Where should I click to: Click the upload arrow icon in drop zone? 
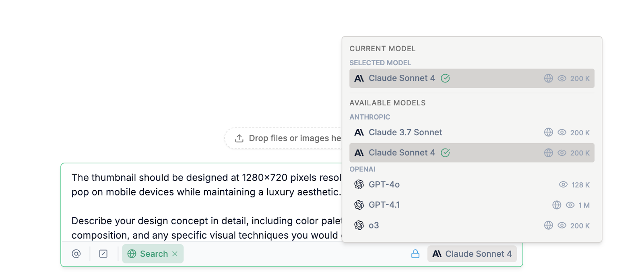[239, 138]
